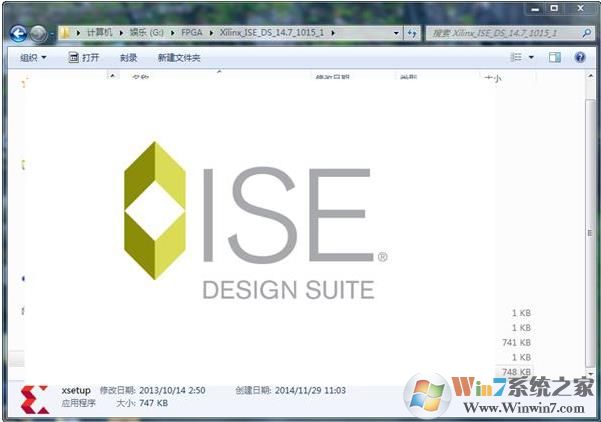The image size is (601, 422).
Task: Select the 计算机 breadcrumb segment
Action: (x=97, y=33)
